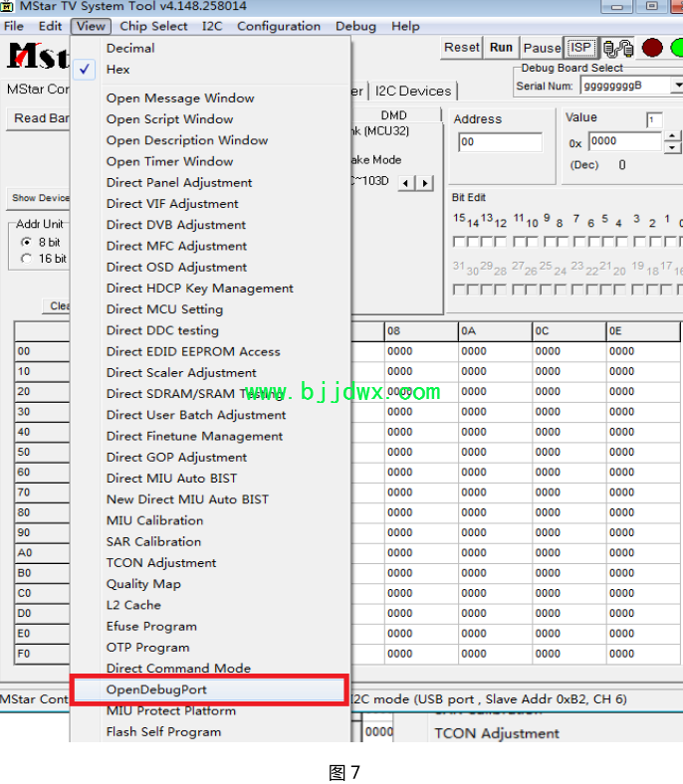Toggle bit 23 checkbox in Bit Edit
The height and width of the screenshot is (784, 683).
pos(576,290)
